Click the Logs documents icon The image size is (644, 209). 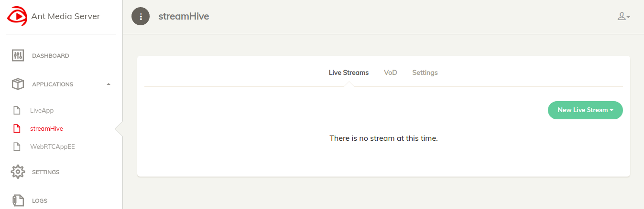18,201
